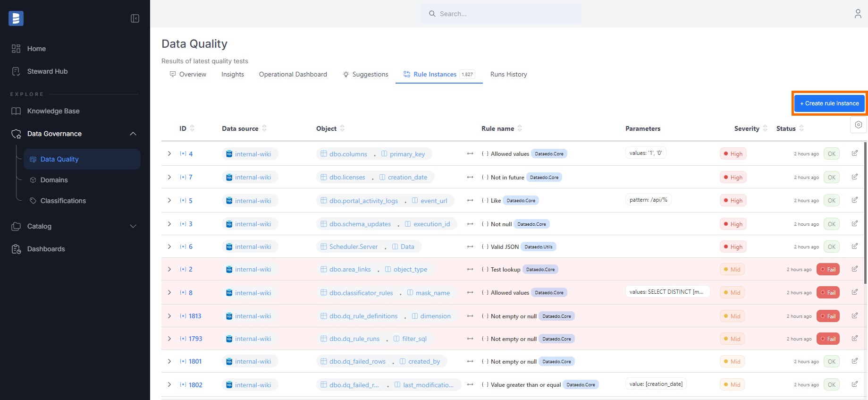Click the Home sidebar icon

coord(16,49)
